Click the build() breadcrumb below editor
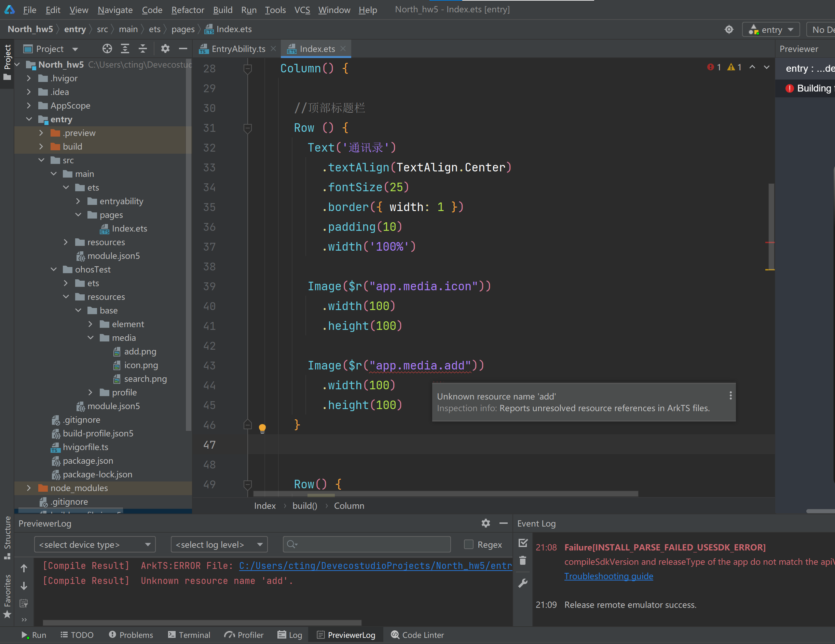 305,506
